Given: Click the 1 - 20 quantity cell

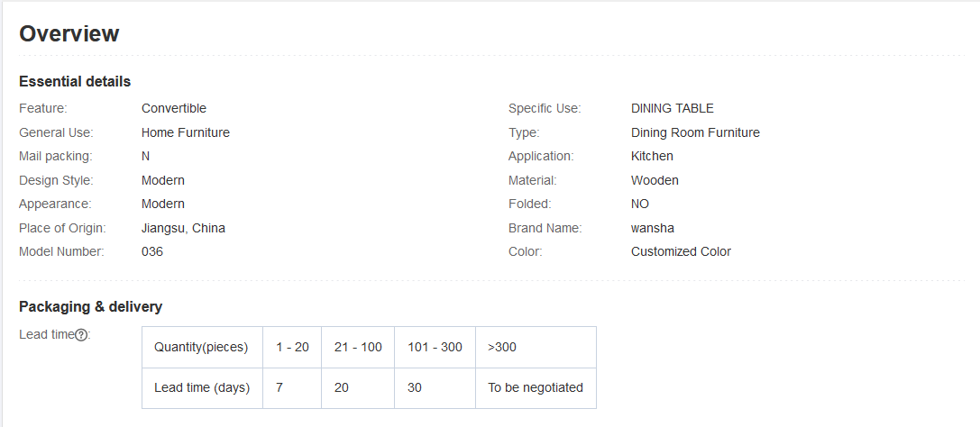Looking at the screenshot, I should [x=292, y=347].
